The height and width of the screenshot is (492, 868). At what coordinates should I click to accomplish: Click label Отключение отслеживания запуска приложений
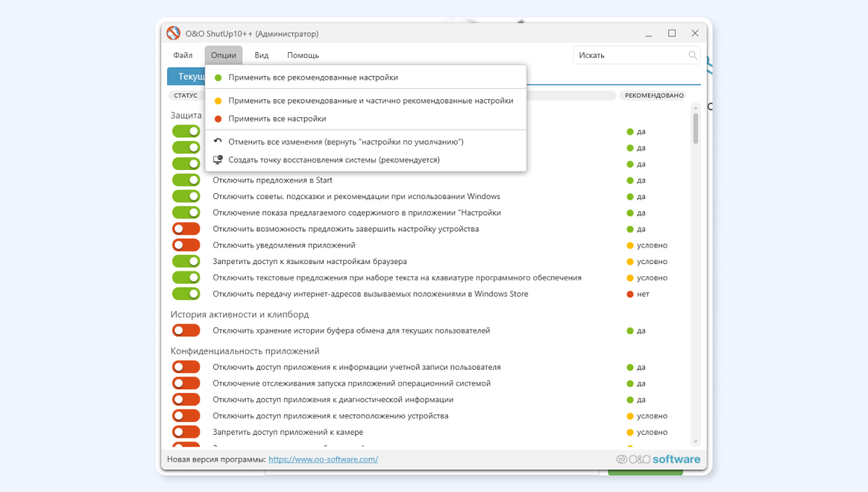coord(352,383)
